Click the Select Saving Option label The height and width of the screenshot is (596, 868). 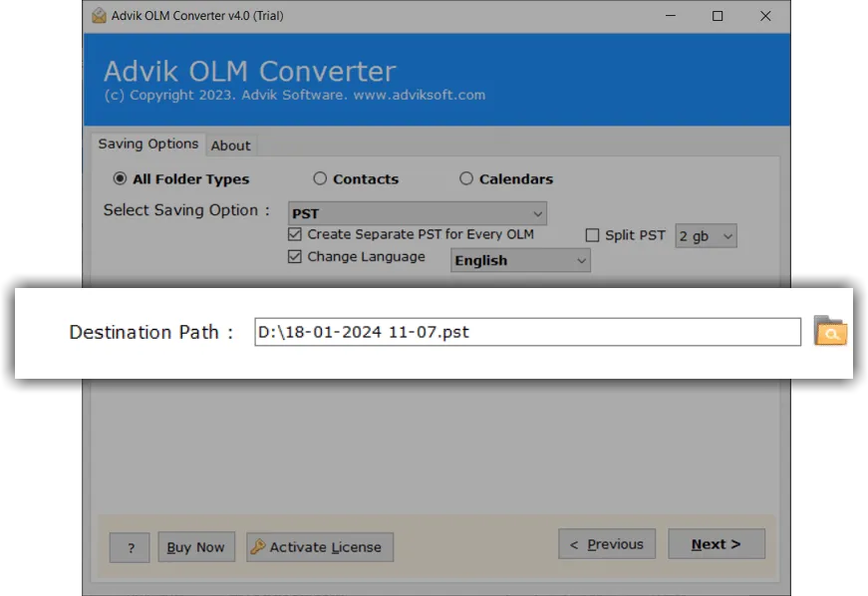[x=186, y=210]
